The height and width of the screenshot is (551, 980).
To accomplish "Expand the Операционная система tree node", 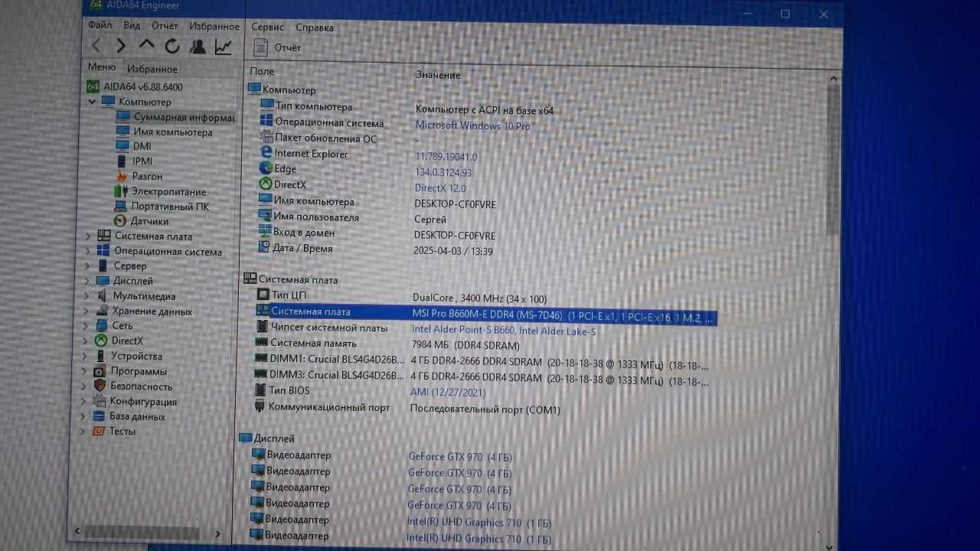I will pyautogui.click(x=87, y=251).
